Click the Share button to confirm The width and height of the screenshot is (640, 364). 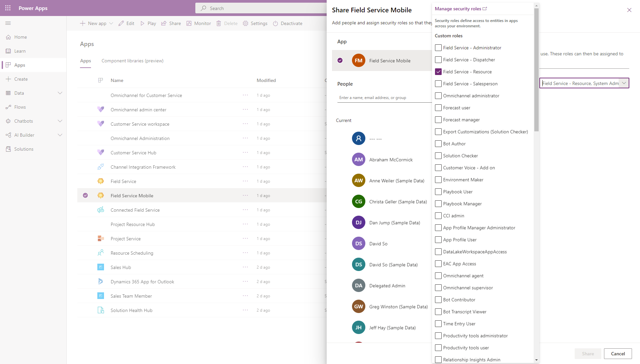(x=588, y=353)
